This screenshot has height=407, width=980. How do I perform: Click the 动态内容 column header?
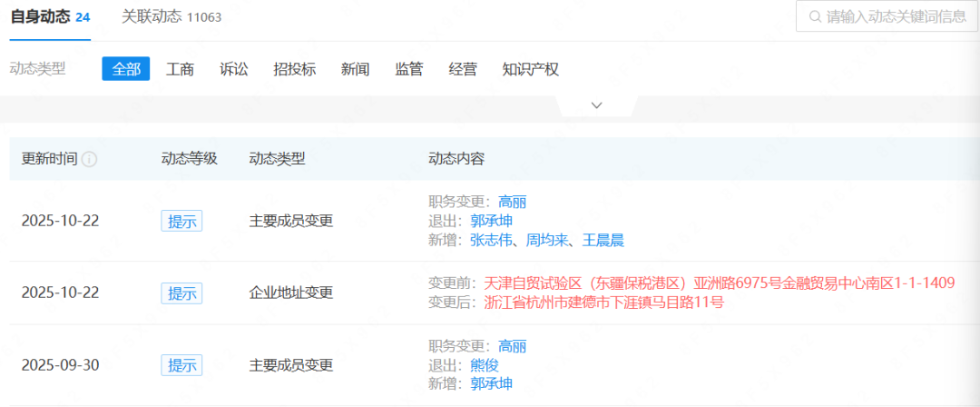(456, 159)
